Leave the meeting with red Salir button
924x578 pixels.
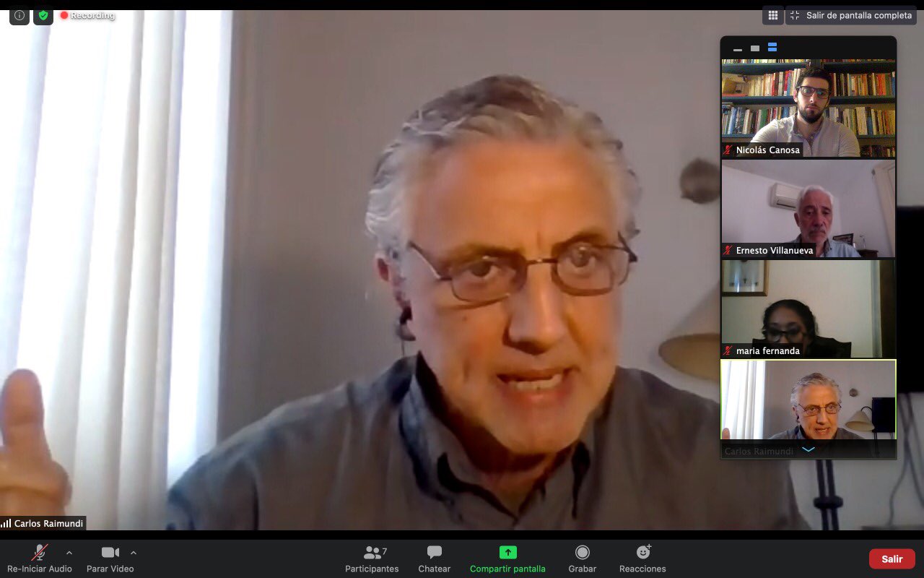[x=892, y=558]
